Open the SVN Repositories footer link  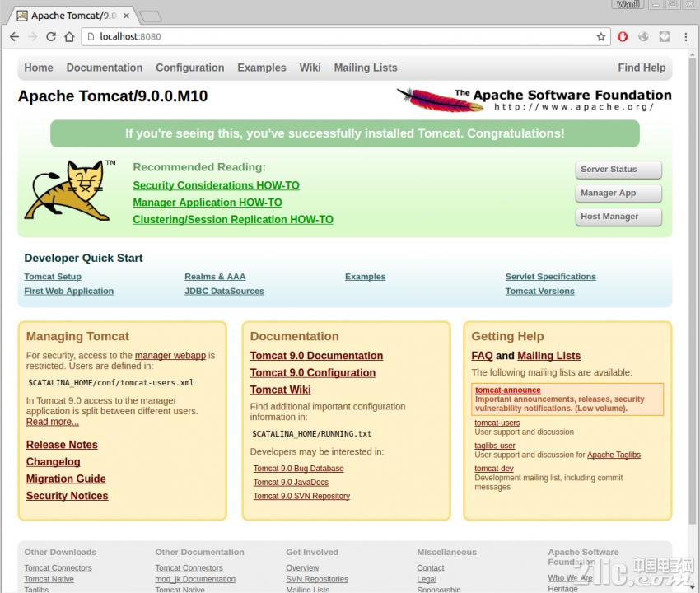tap(317, 579)
